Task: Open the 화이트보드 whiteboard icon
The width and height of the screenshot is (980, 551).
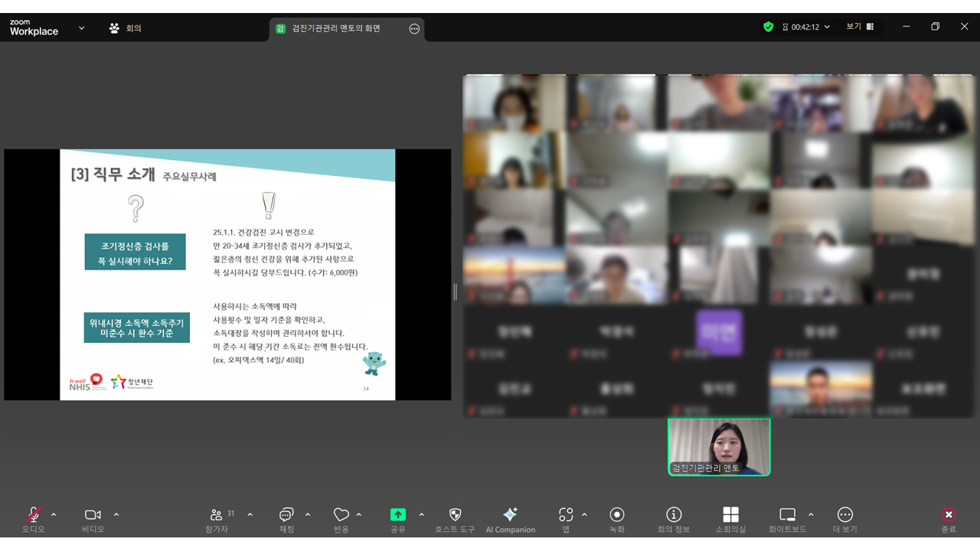Action: pyautogui.click(x=788, y=515)
